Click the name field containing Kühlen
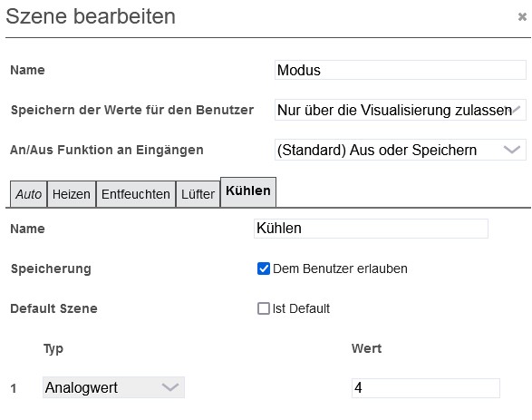The width and height of the screenshot is (532, 420). (371, 229)
